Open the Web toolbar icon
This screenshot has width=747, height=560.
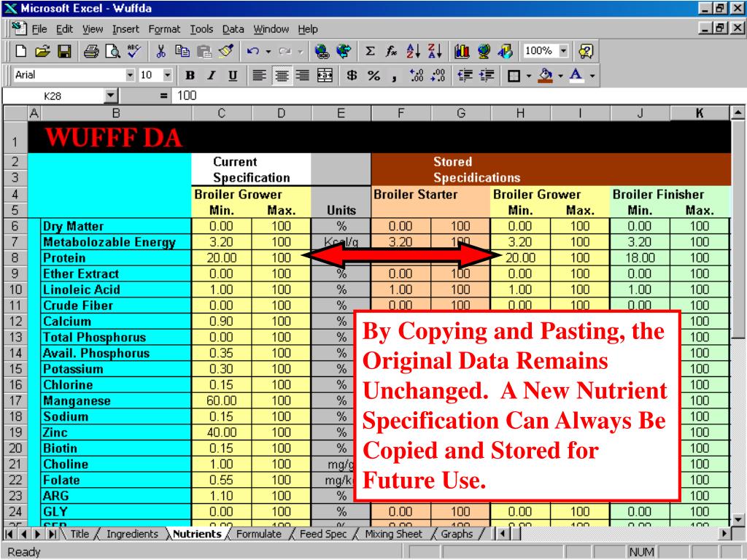[344, 51]
